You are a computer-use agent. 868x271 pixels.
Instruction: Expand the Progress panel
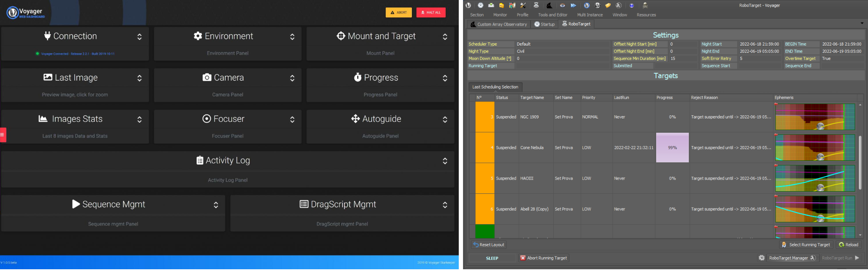[445, 78]
